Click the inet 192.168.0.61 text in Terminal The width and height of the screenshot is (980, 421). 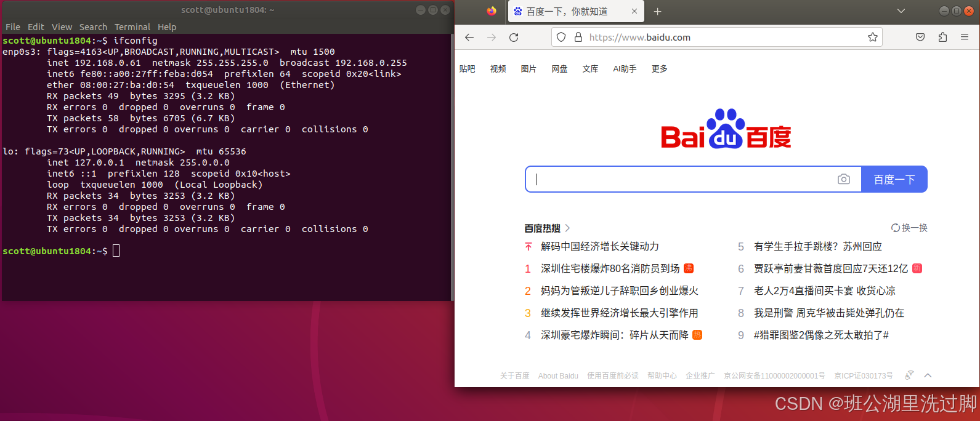94,63
